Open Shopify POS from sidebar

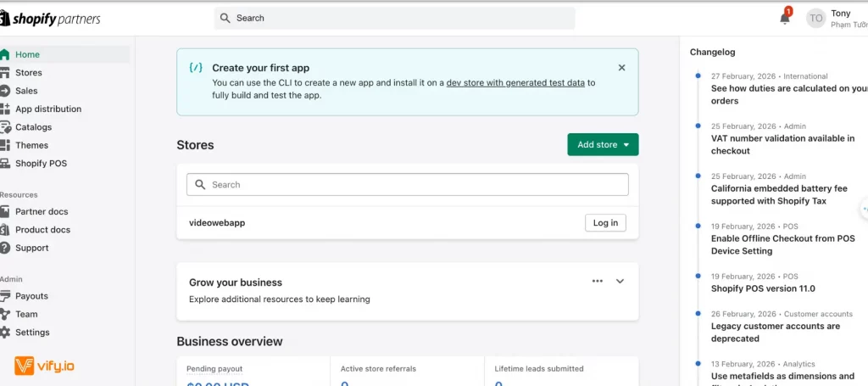pyautogui.click(x=64, y=164)
